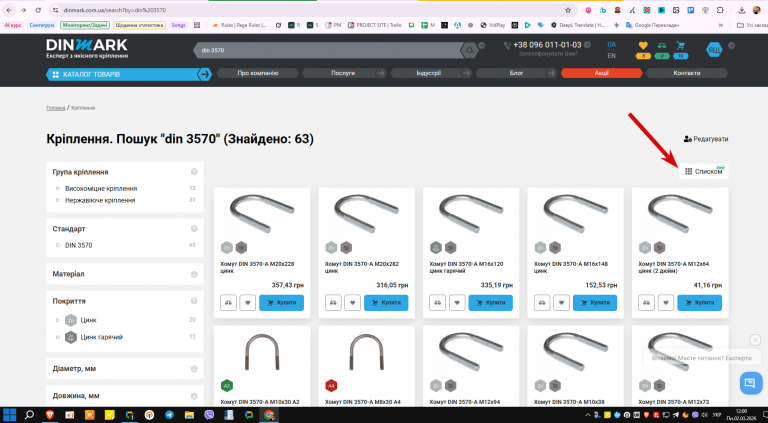
Task: Open the Індустрії menu item
Action: (x=429, y=73)
